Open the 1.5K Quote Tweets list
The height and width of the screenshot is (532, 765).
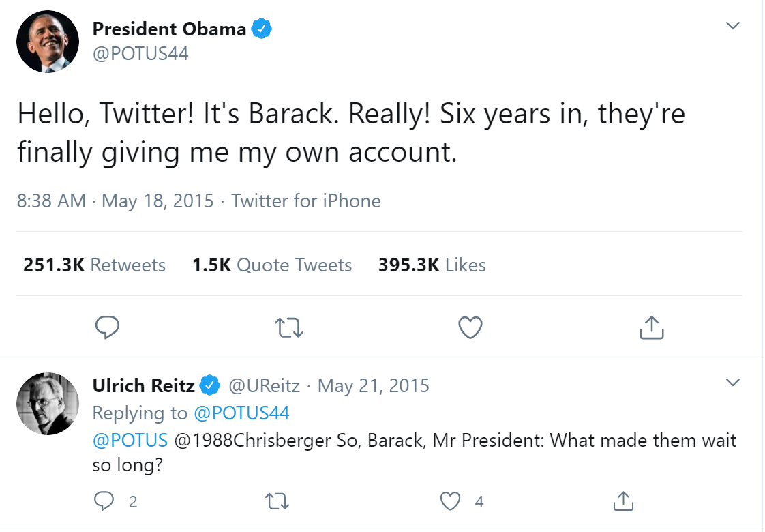pos(272,265)
